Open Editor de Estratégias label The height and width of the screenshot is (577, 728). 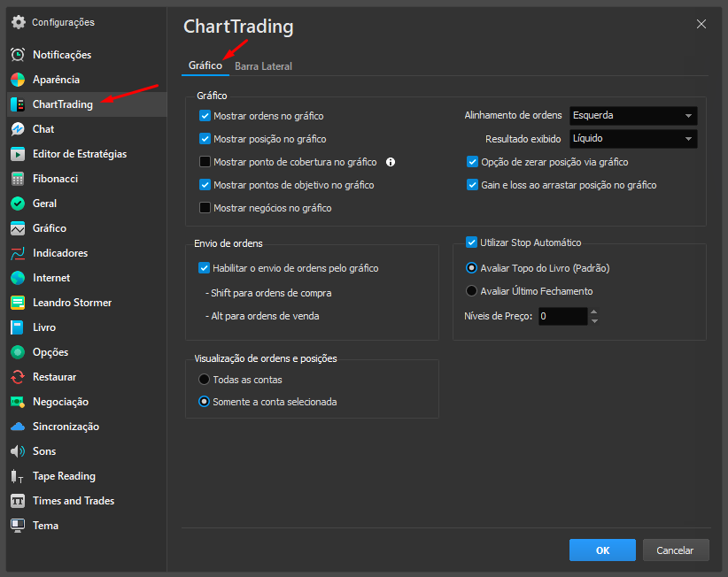pyautogui.click(x=80, y=154)
